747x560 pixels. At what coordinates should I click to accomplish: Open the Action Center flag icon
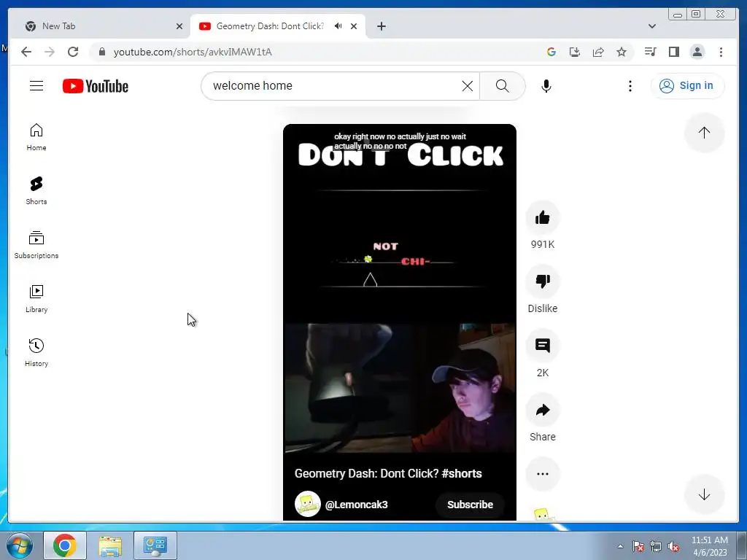[x=638, y=547]
